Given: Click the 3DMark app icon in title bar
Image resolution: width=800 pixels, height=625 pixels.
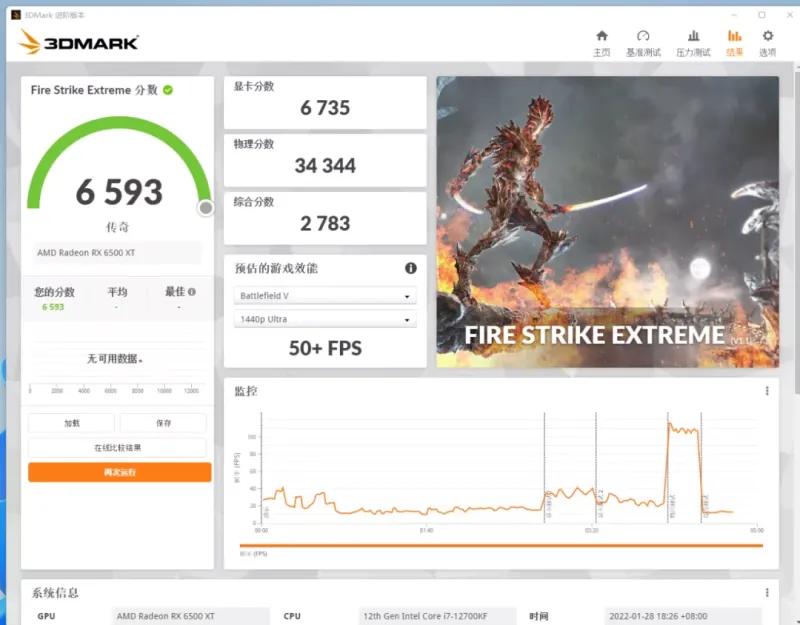Looking at the screenshot, I should click(x=16, y=15).
